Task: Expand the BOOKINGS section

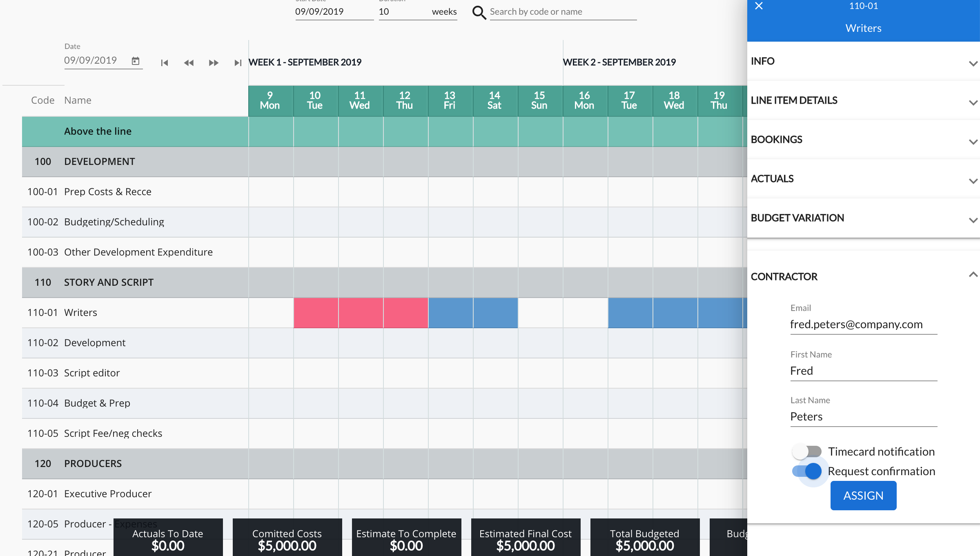Action: point(973,142)
